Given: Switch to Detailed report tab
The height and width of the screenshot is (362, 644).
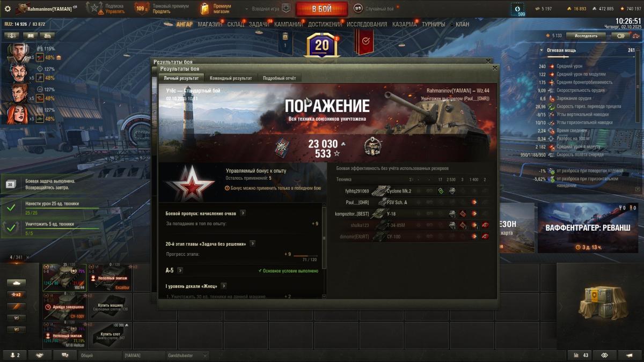Looking at the screenshot, I should coord(279,78).
